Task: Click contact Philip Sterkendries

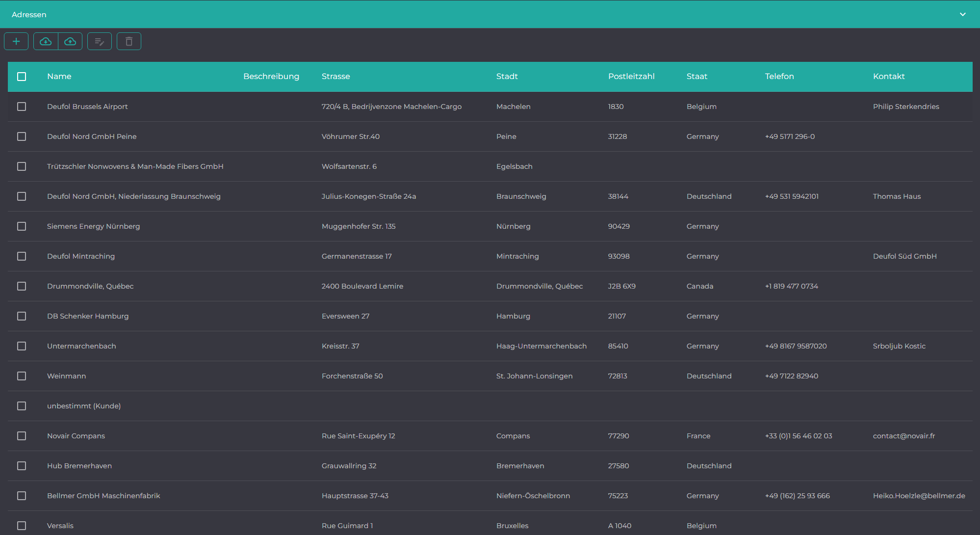Action: [906, 107]
